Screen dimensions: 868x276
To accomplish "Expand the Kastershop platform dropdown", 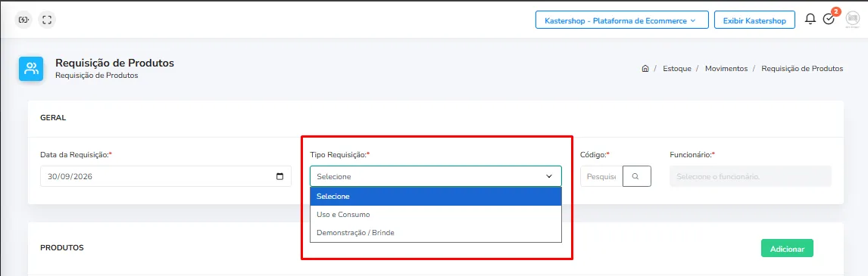I will pos(622,20).
